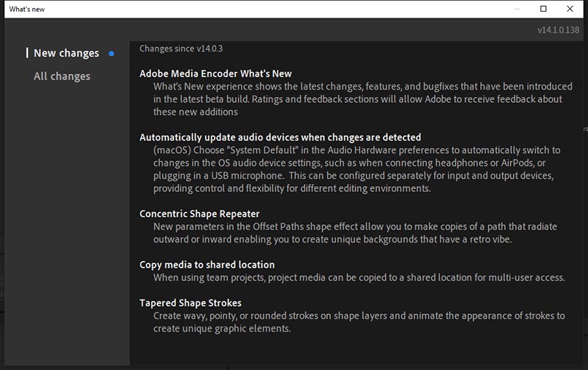Click the Automatically update audio devices heading

pos(280,138)
